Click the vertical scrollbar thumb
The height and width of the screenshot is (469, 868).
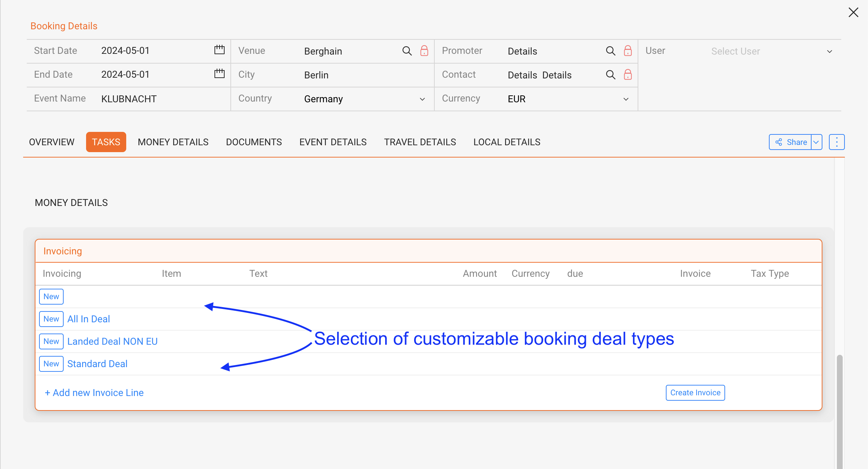point(839,412)
